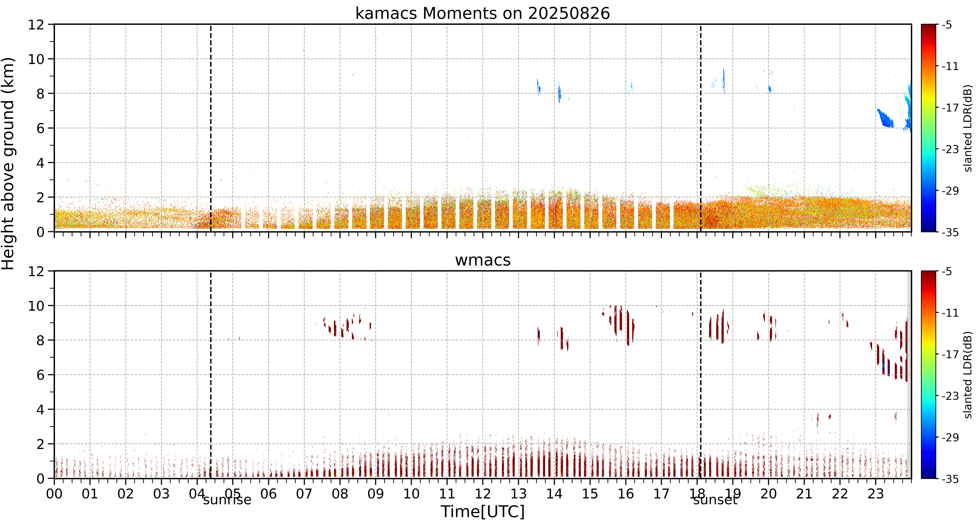980x527 pixels.
Task: Click the "sunset" label below the time axis
Action: pos(715,500)
